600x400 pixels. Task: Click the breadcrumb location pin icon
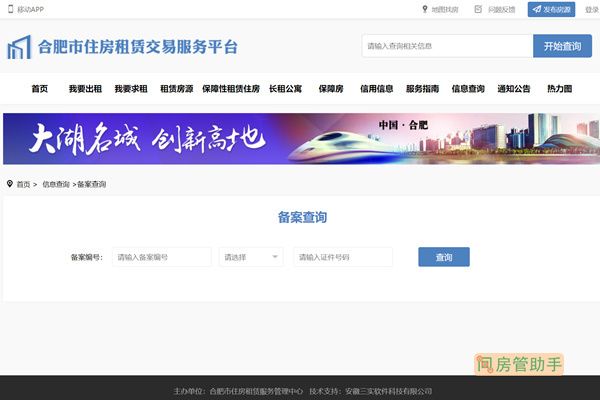(10, 184)
